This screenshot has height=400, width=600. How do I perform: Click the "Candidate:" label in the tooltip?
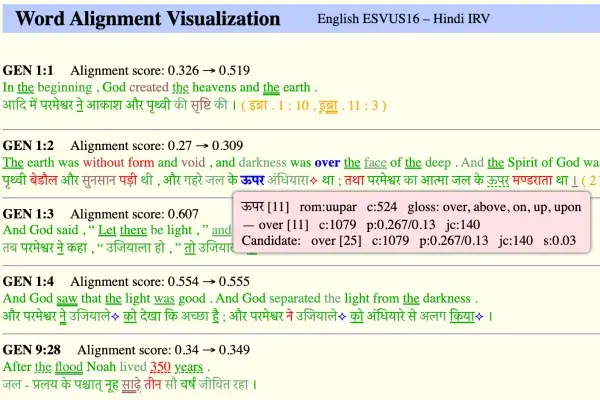(271, 241)
